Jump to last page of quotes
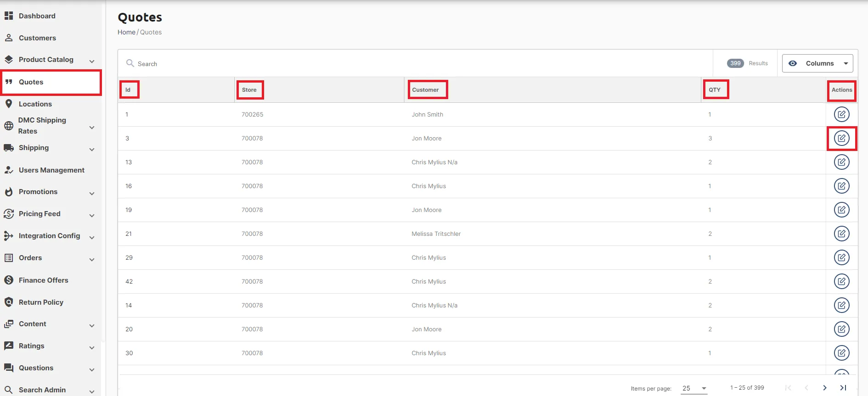The height and width of the screenshot is (396, 868). click(843, 388)
